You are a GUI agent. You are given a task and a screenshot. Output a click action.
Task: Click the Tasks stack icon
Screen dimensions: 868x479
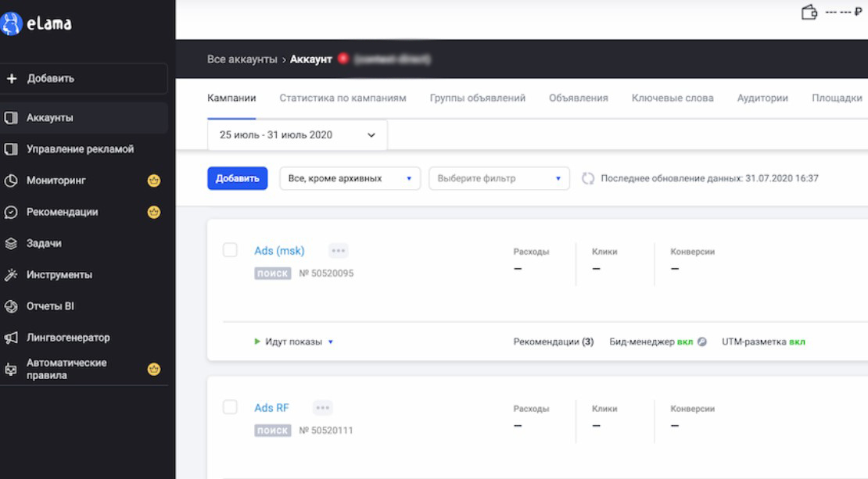click(11, 244)
